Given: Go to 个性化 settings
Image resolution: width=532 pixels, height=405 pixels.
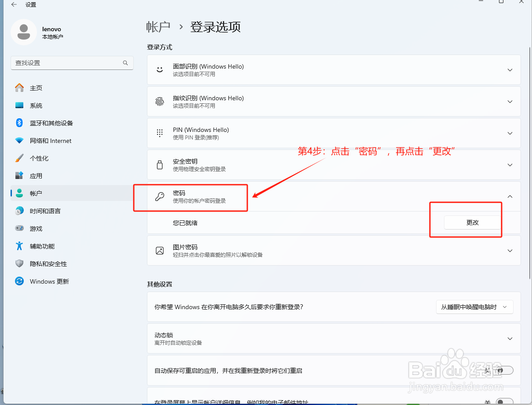Looking at the screenshot, I should (x=39, y=158).
